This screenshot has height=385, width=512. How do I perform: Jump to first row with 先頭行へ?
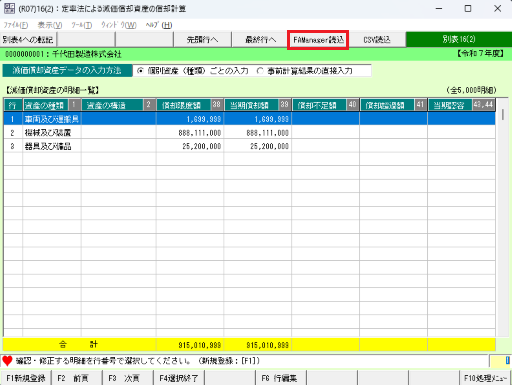point(202,40)
